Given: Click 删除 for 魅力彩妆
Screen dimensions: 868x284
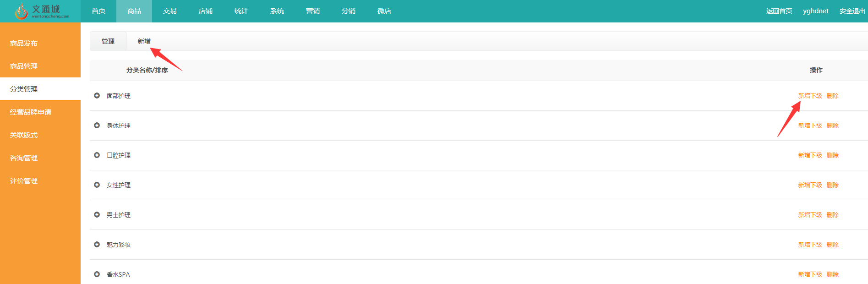Looking at the screenshot, I should (x=833, y=245).
